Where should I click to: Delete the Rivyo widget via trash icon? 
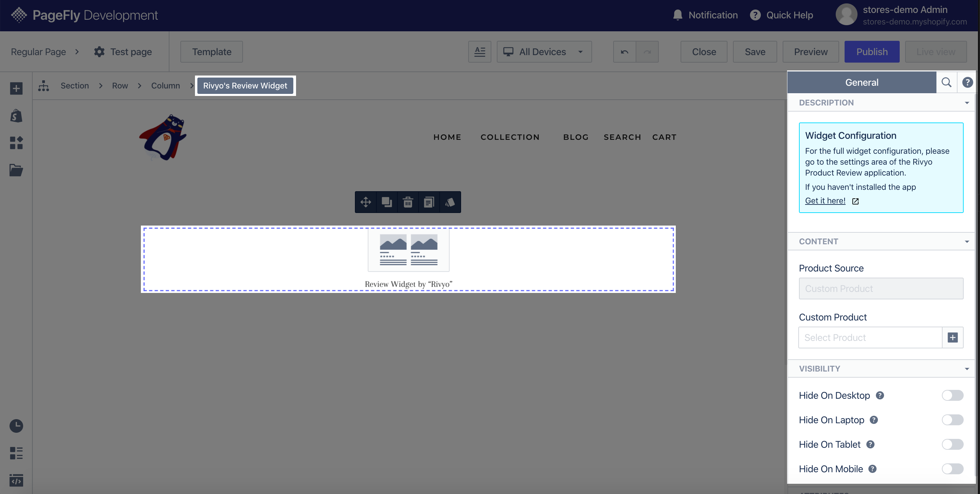[x=408, y=202]
